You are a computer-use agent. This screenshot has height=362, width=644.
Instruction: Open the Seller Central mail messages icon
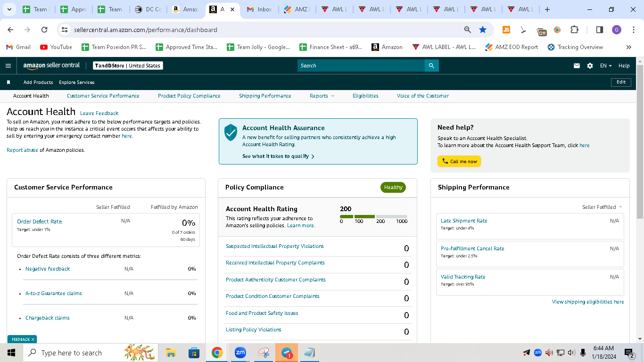[577, 66]
